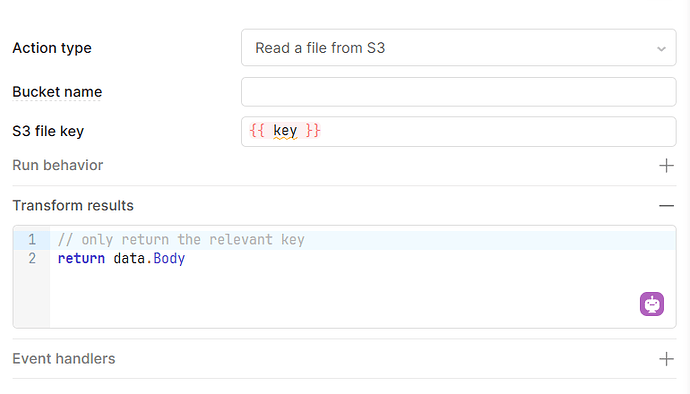Click the dotted-underlined Bucket name label
The height and width of the screenshot is (394, 690).
pyautogui.click(x=57, y=92)
